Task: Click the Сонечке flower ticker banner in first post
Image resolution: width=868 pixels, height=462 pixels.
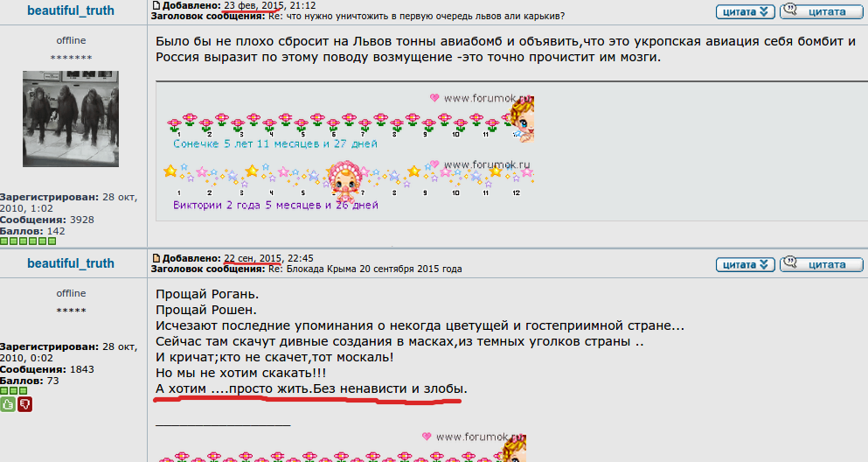Action: pyautogui.click(x=350, y=122)
